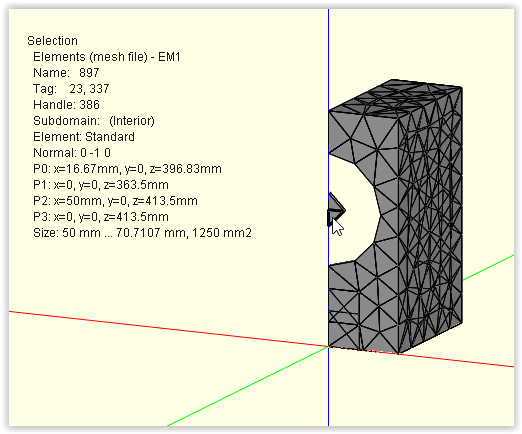Click the P1 coordinate line z=363.5mm
The width and height of the screenshot is (522, 434).
click(101, 185)
